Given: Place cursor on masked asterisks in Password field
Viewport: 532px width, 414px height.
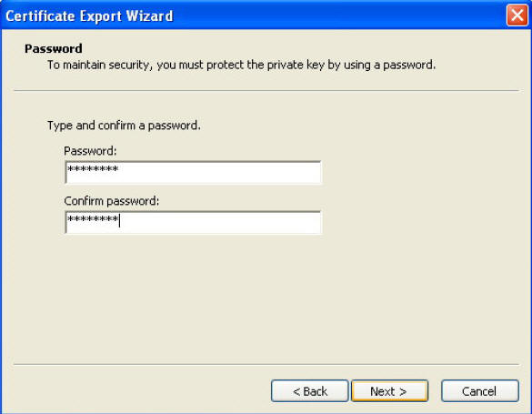Looking at the screenshot, I should coord(93,168).
